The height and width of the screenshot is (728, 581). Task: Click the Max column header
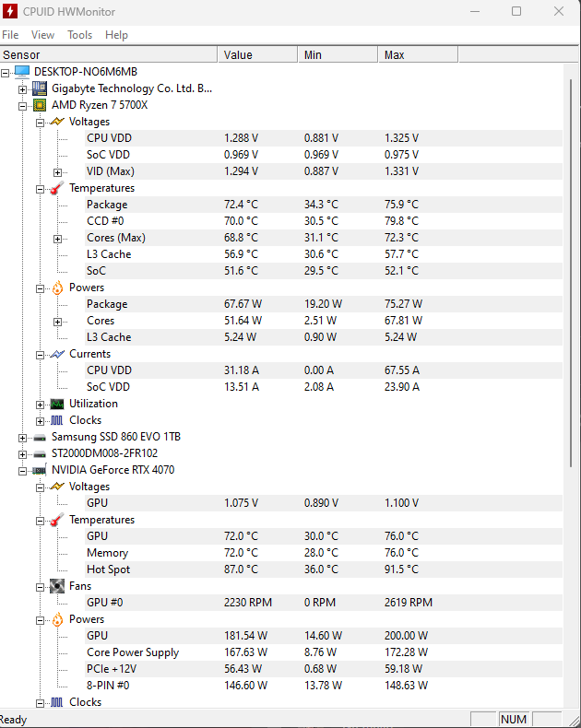pos(395,55)
